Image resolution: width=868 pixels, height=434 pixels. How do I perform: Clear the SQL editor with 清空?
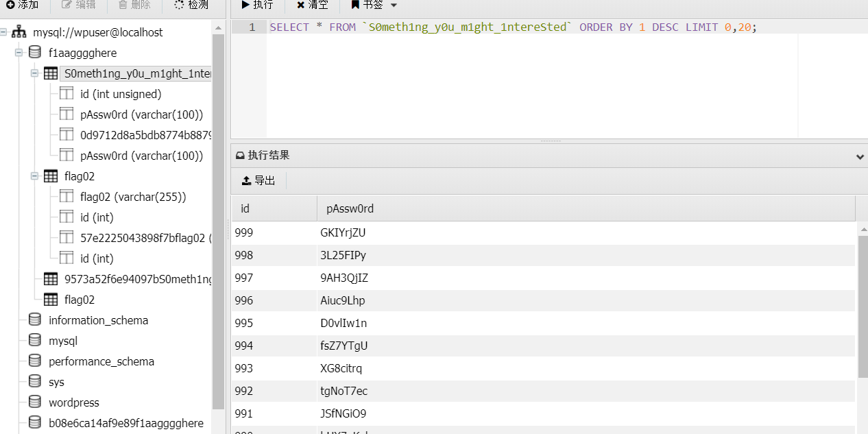pos(312,5)
